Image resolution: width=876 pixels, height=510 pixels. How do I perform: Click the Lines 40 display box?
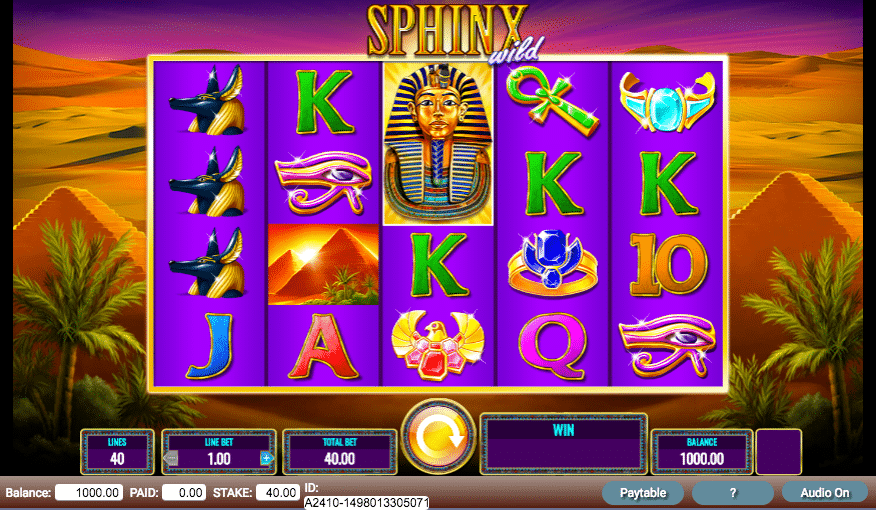tap(117, 452)
